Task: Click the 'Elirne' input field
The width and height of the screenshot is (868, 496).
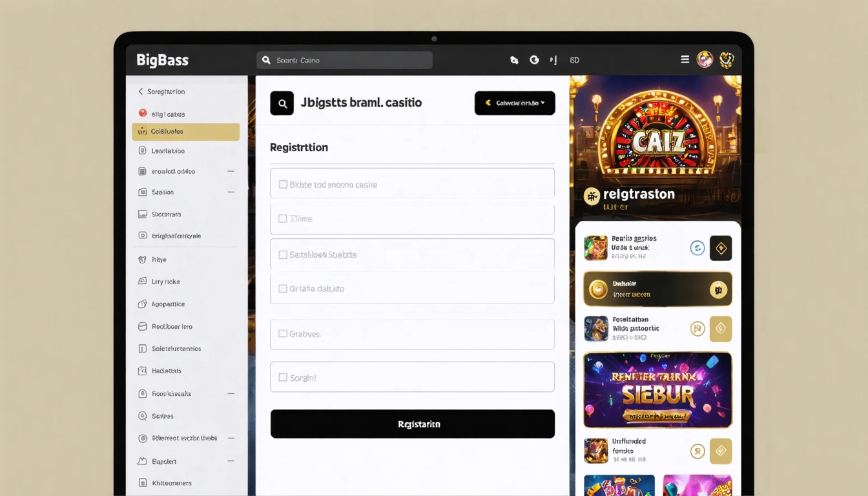Action: click(x=412, y=219)
